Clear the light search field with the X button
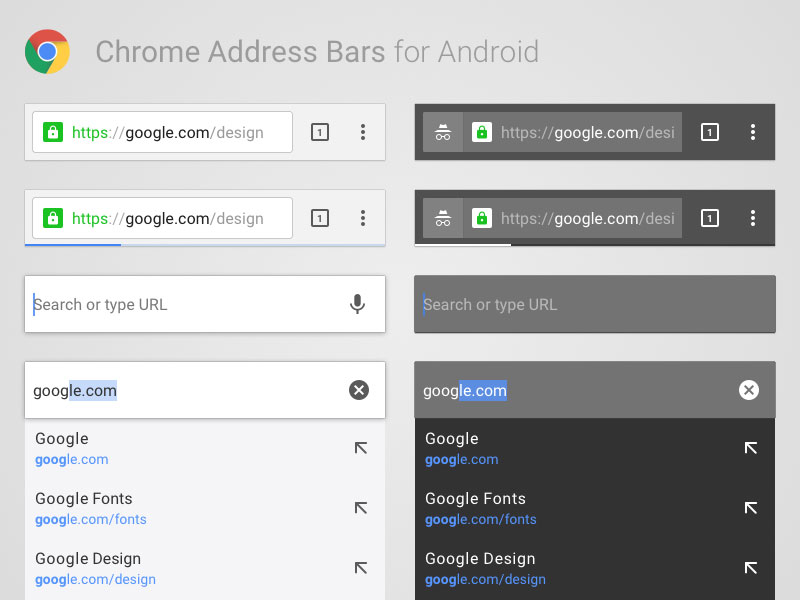 pyautogui.click(x=359, y=390)
